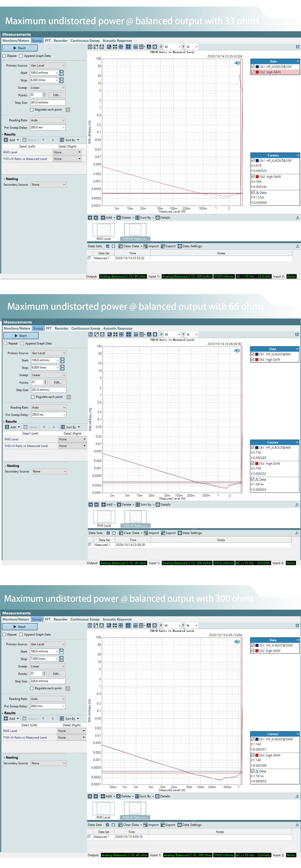The width and height of the screenshot is (301, 868).
Task: Check Append Graph Data in 66 ohms panel
Action: [x=22, y=343]
